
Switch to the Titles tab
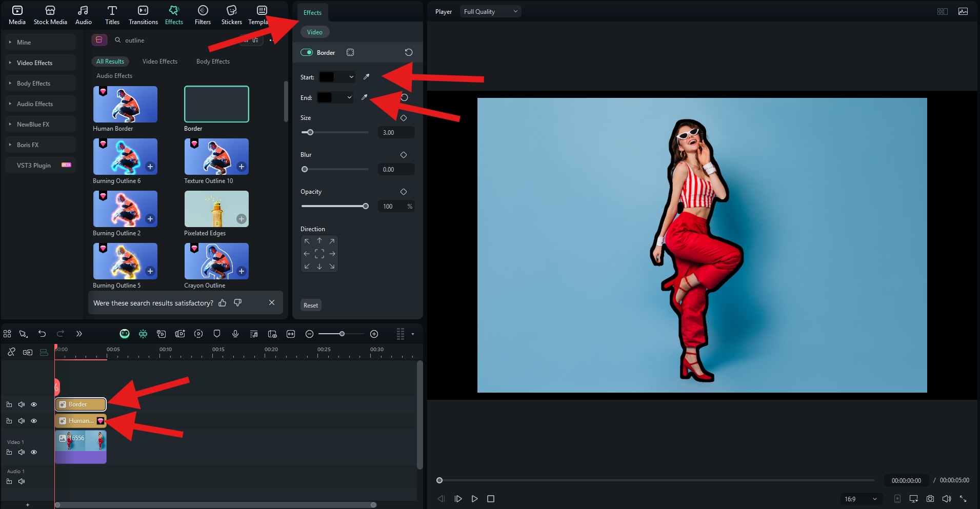pos(112,15)
